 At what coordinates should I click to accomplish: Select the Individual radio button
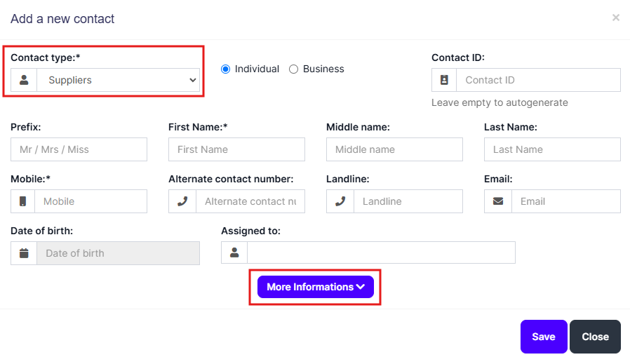click(226, 69)
